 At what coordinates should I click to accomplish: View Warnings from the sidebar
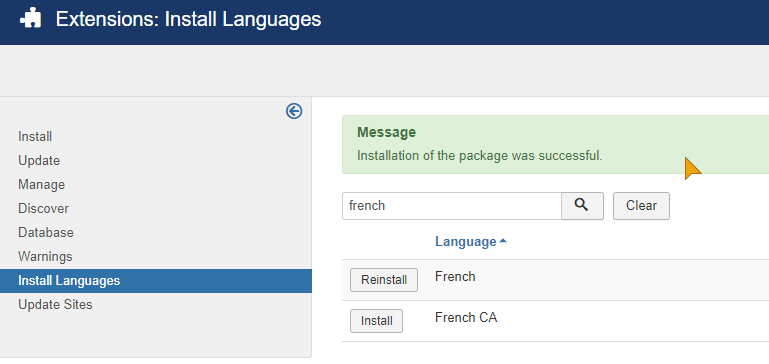[45, 257]
